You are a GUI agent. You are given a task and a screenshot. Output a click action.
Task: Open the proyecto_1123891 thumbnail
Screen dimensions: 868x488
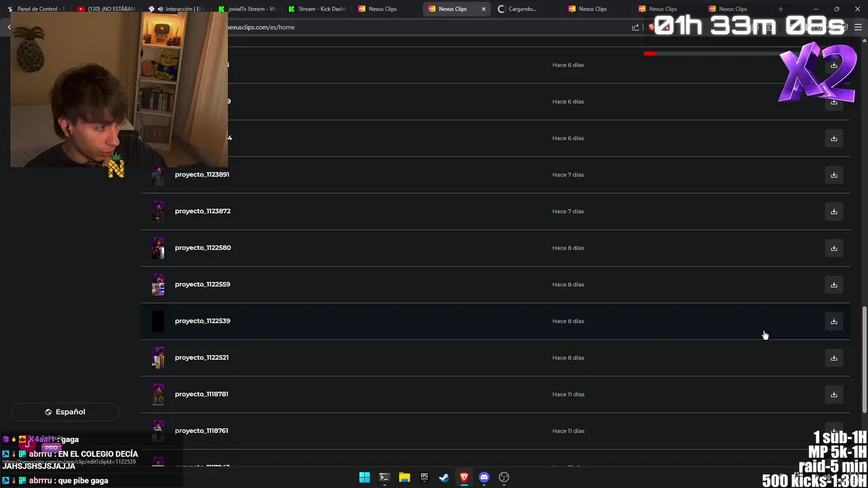(158, 175)
